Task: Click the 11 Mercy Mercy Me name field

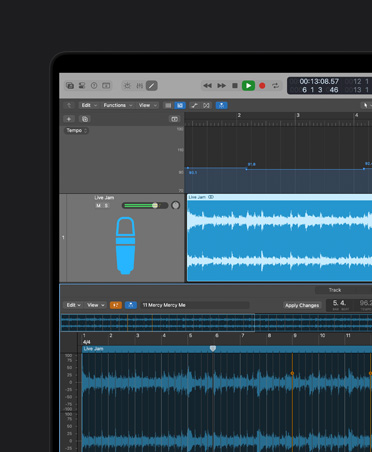Action: click(x=195, y=305)
